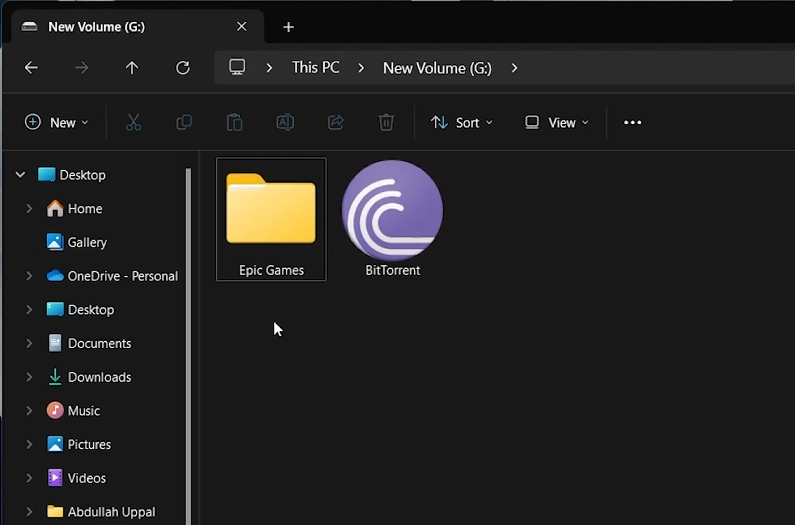Expand the Pictures tree node
795x525 pixels.
[29, 444]
